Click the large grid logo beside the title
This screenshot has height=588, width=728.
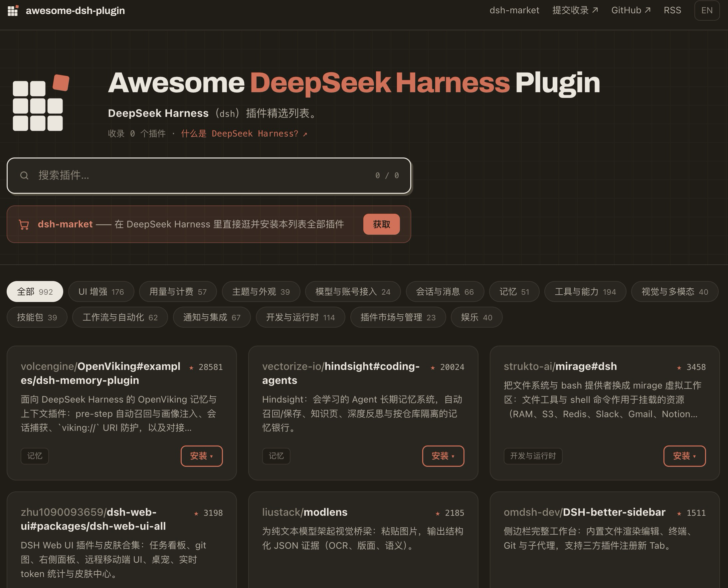41,103
